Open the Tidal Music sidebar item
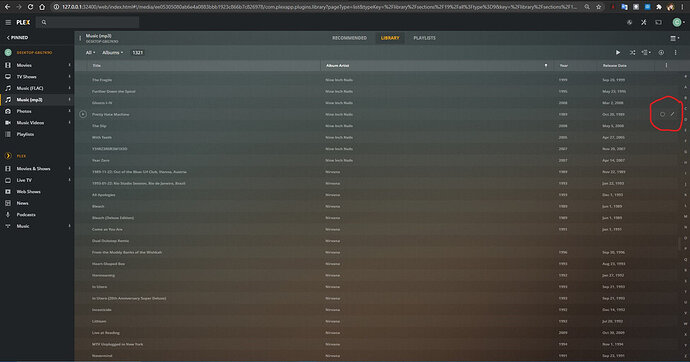Image resolution: width=690 pixels, height=362 pixels. point(22,226)
